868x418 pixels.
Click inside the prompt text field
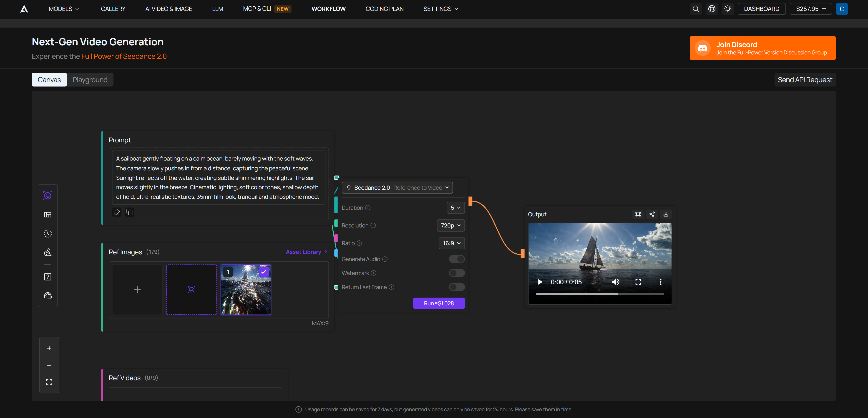click(218, 178)
